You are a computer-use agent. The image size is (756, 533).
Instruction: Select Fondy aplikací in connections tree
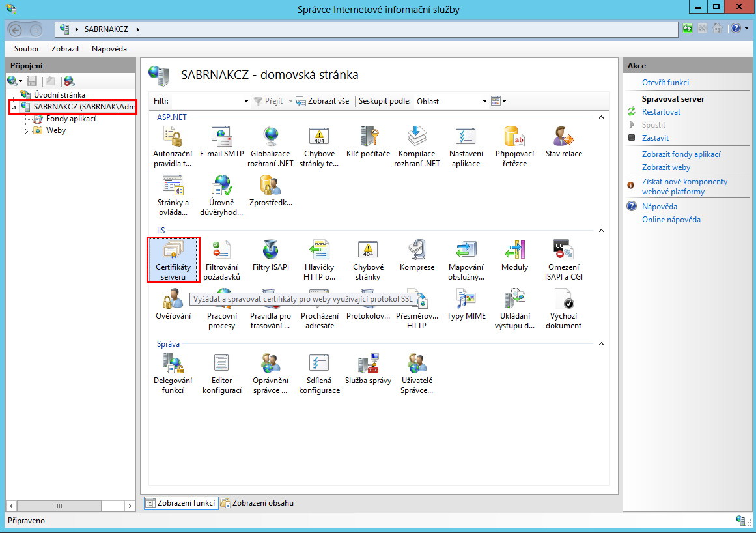coord(71,119)
